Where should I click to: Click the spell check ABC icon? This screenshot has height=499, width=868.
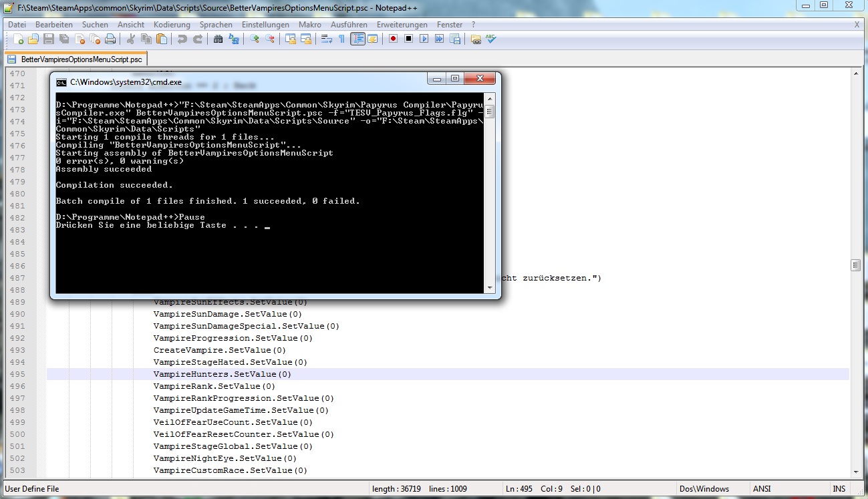pos(491,39)
